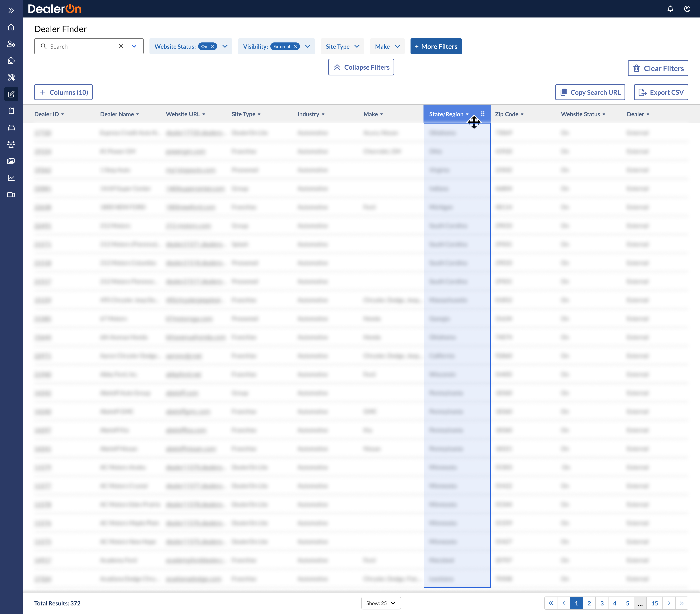Click the wrench tools icon in sidebar
Viewport: 700px width, 614px height.
click(11, 77)
